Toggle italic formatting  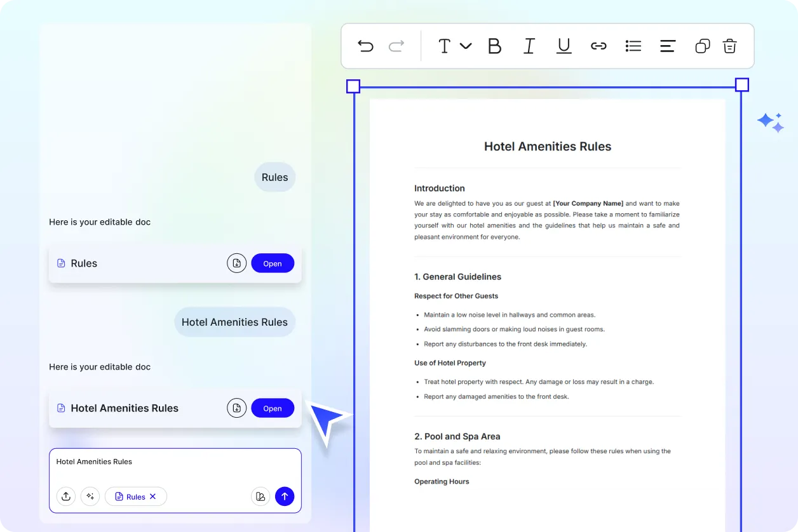pos(529,46)
